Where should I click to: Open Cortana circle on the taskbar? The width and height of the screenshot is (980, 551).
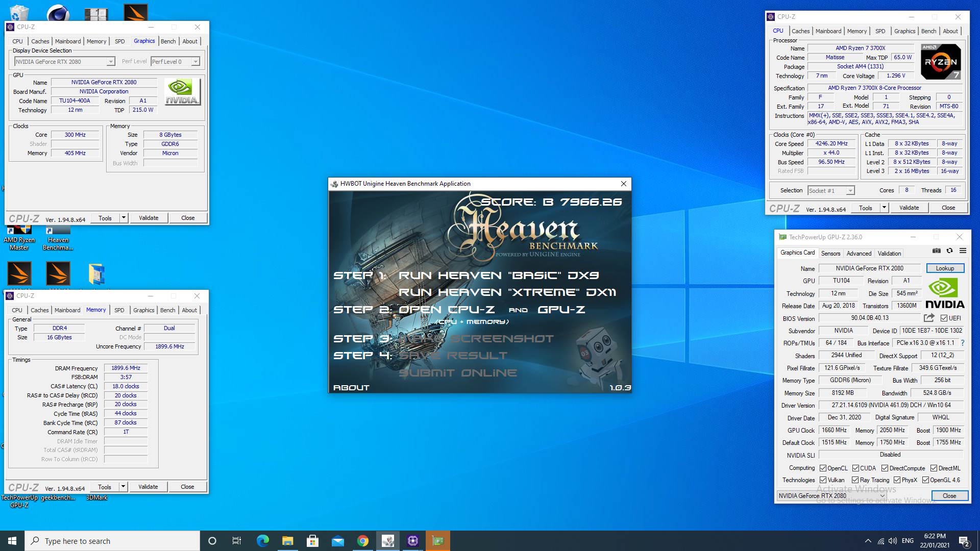tap(212, 541)
